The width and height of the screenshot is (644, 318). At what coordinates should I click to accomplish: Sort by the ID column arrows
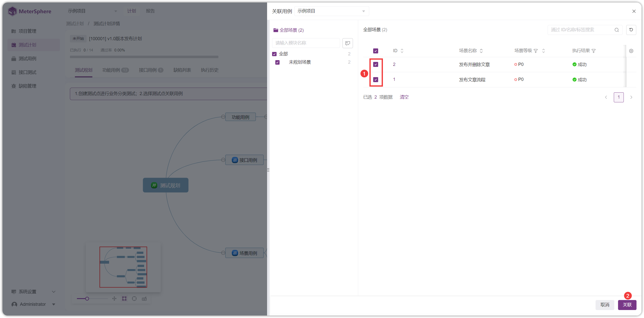[402, 51]
